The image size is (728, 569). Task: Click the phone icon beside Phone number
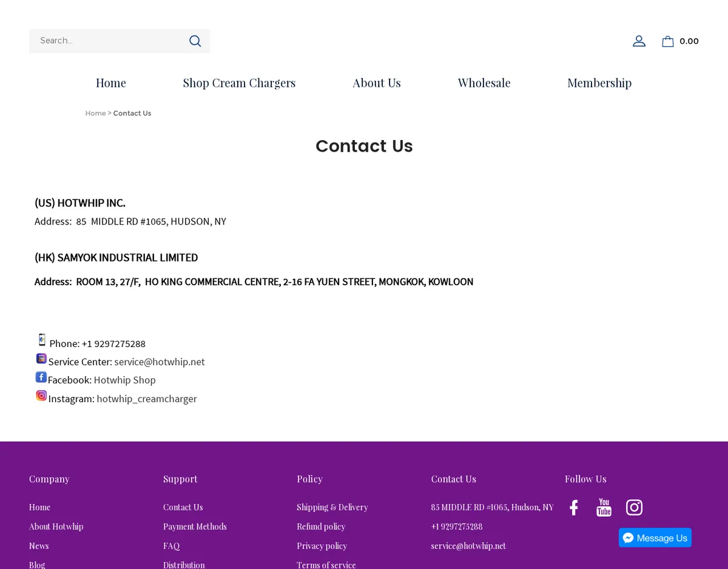tap(42, 340)
